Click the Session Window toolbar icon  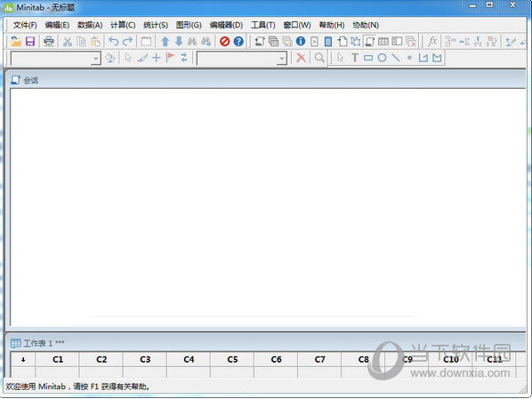pos(369,42)
